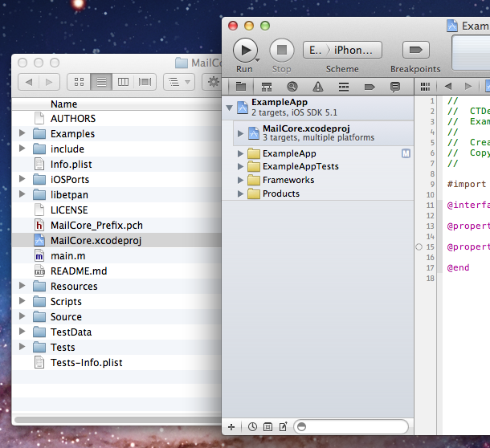
Task: Select README.md file icon in Finder
Action: point(39,271)
